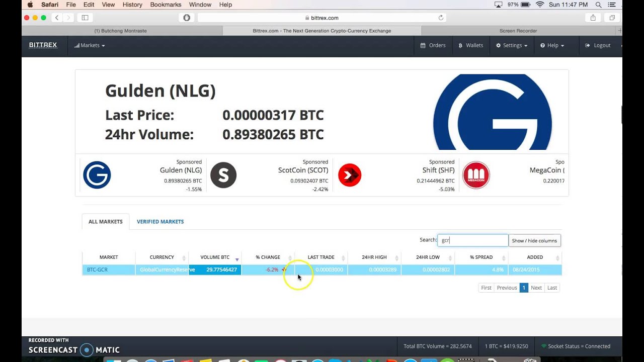
Task: Open the Orders page
Action: click(433, 45)
